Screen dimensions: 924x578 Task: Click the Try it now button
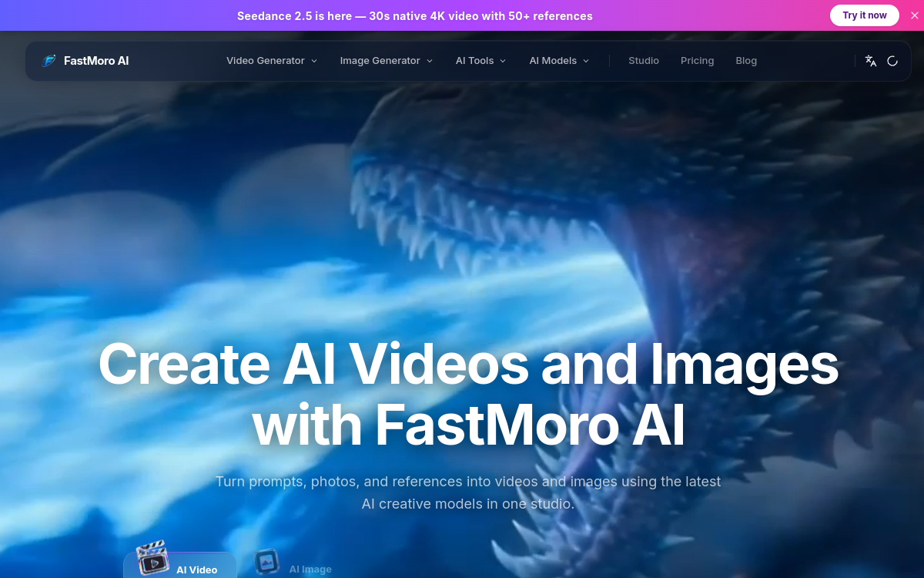[x=865, y=15]
